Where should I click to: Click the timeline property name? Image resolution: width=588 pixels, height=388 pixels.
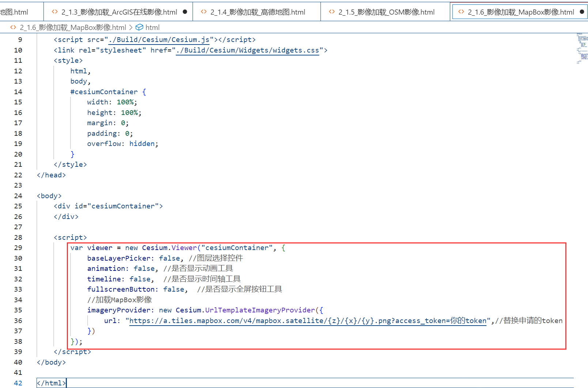[104, 279]
